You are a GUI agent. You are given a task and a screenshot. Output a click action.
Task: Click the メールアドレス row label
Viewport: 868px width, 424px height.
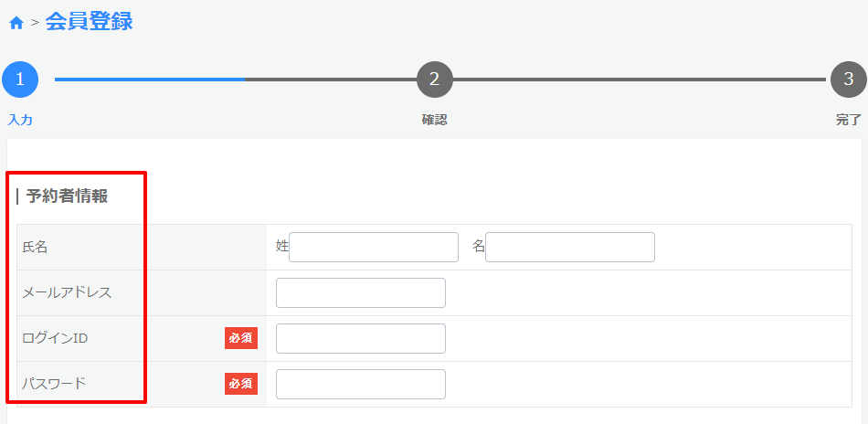point(67,292)
